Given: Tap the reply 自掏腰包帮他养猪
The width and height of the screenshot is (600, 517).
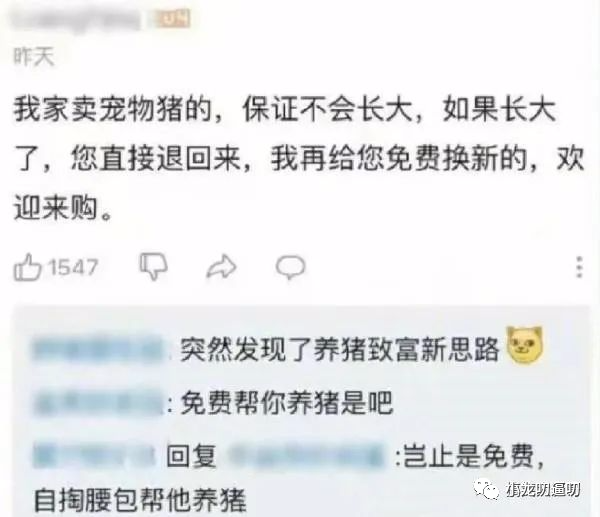Looking at the screenshot, I should pos(140,501).
